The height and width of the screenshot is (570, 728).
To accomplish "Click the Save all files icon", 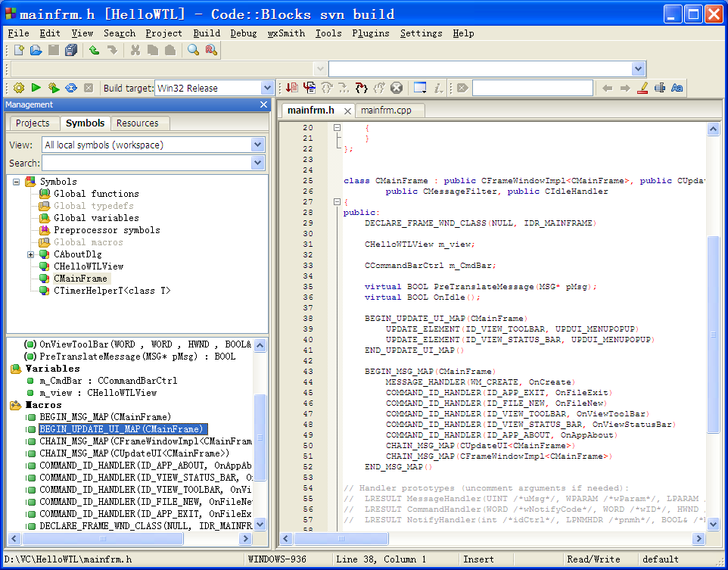I will coord(71,50).
